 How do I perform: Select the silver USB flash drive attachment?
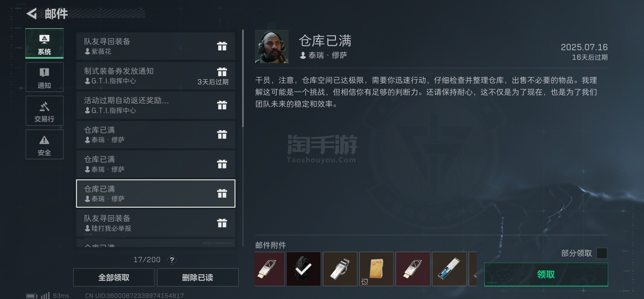point(340,269)
